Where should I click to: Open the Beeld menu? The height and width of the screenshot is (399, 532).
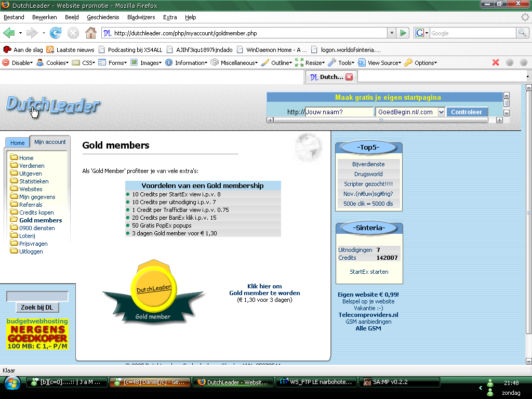[72, 17]
